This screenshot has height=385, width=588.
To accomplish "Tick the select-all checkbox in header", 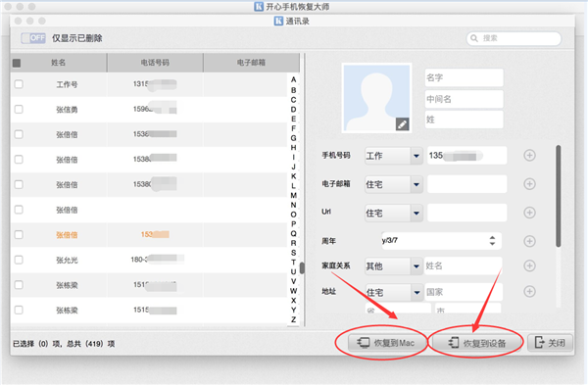I will 17,63.
